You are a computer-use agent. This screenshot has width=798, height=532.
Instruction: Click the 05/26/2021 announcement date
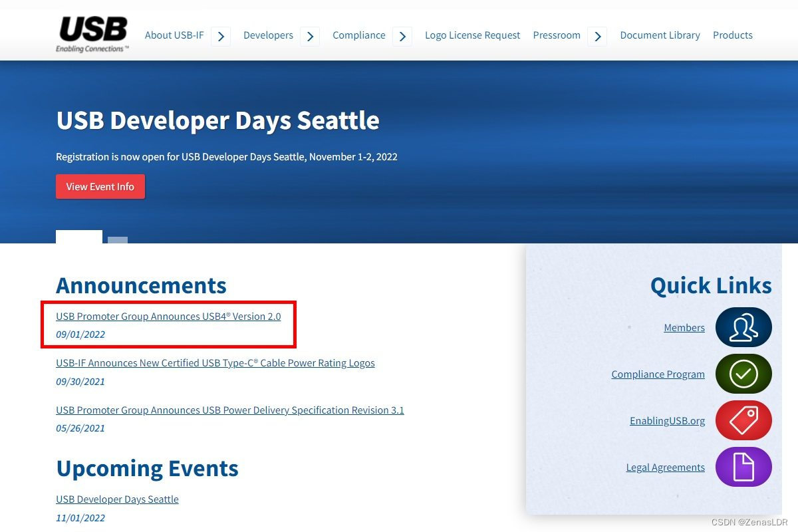(x=80, y=428)
